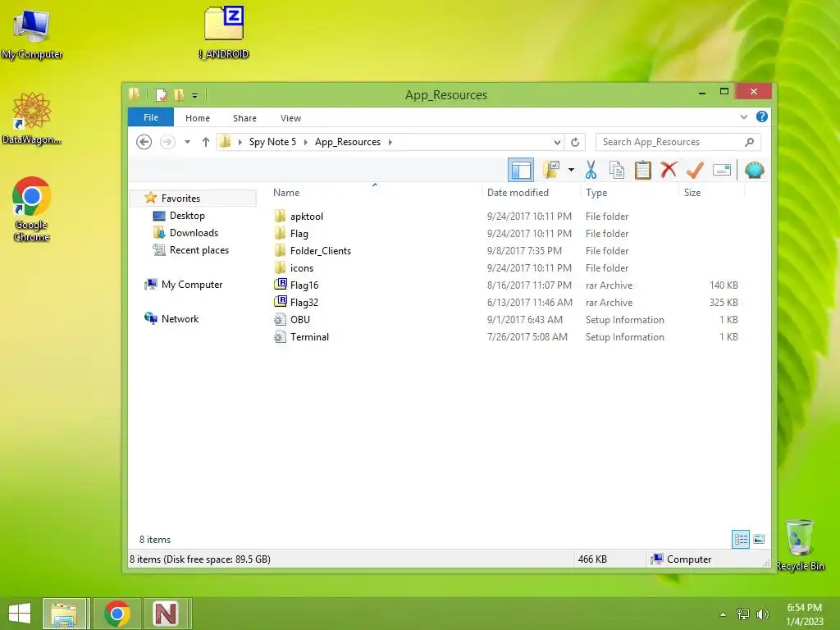Click the Forward navigation arrow
The image size is (840, 630).
(167, 142)
